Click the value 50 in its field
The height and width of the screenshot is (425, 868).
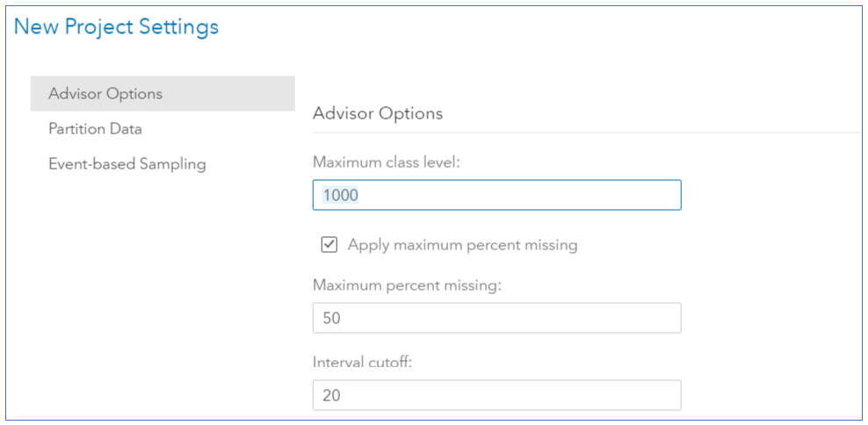(331, 318)
